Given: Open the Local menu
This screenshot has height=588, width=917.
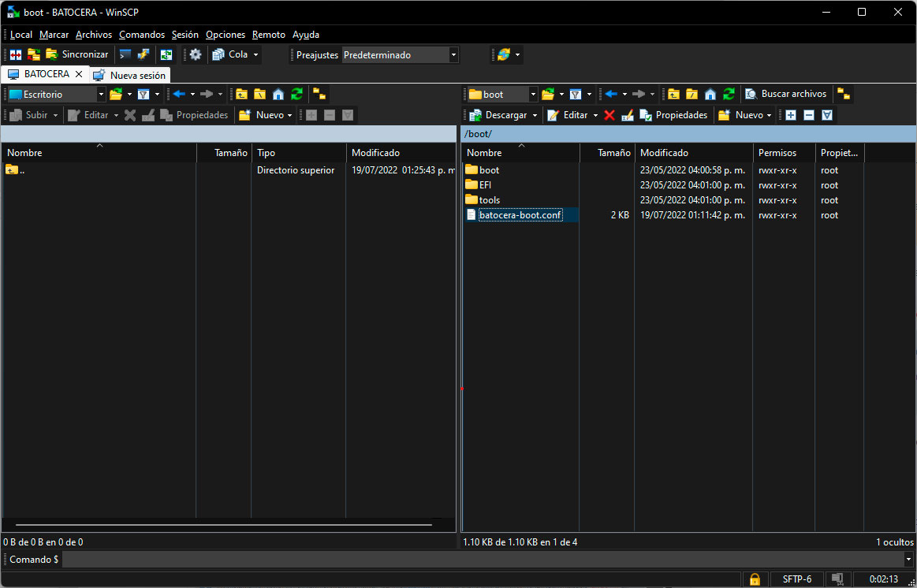Looking at the screenshot, I should pyautogui.click(x=21, y=35).
